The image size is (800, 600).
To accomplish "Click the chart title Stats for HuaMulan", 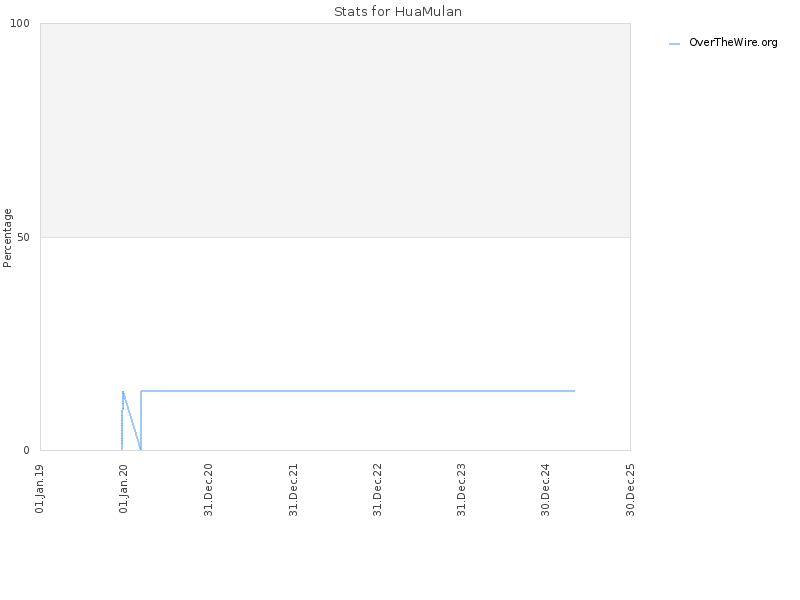I will (398, 11).
